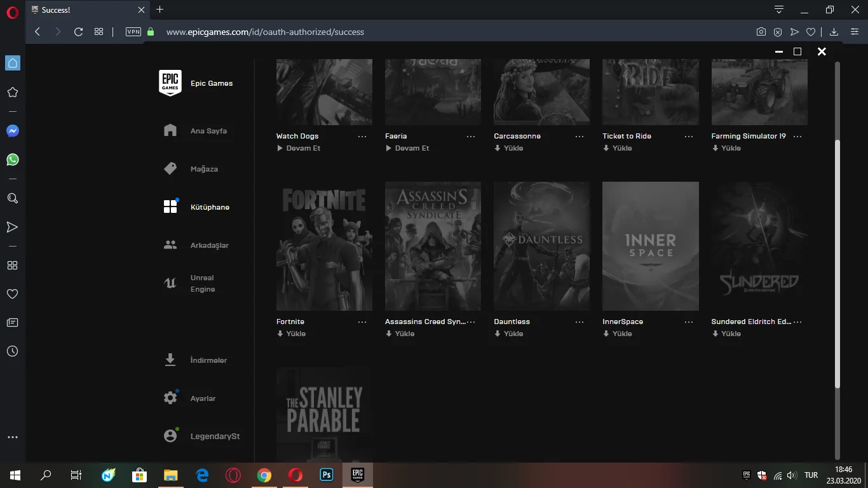The image size is (868, 488).
Task: Open the Epic Games logo home
Action: [170, 83]
